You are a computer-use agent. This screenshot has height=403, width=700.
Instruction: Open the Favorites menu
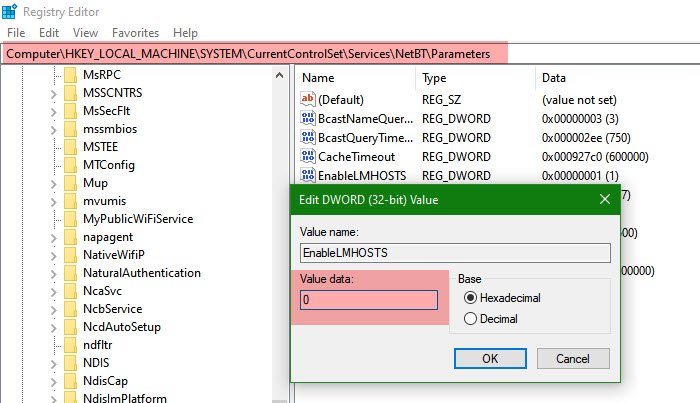click(135, 33)
